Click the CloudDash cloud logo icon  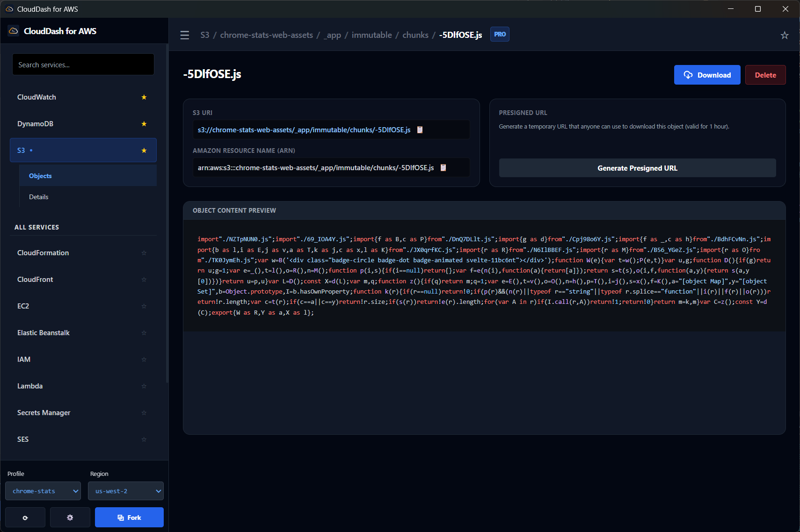(x=14, y=31)
